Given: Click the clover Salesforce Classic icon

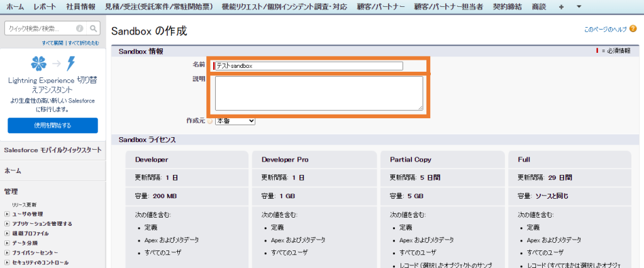Looking at the screenshot, I should click(38, 63).
